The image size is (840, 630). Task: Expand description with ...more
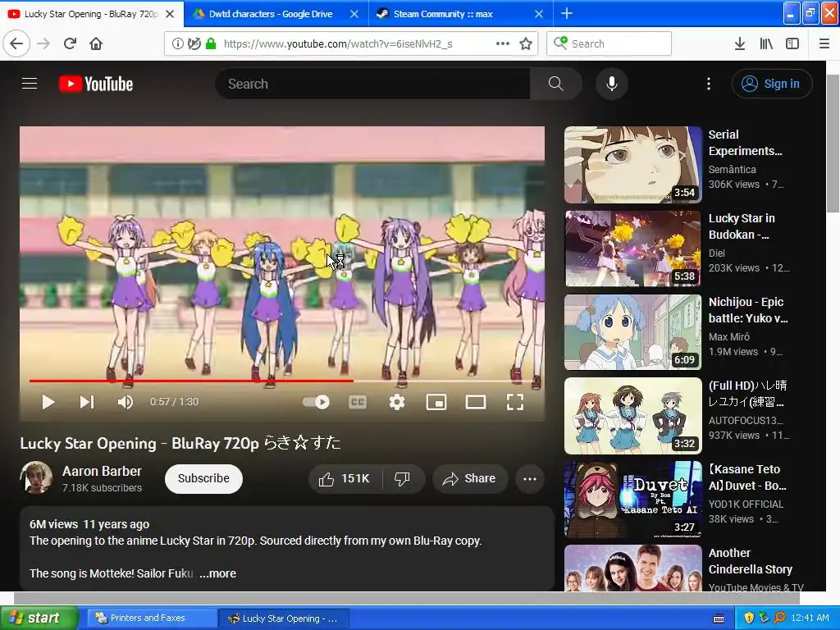(x=217, y=573)
